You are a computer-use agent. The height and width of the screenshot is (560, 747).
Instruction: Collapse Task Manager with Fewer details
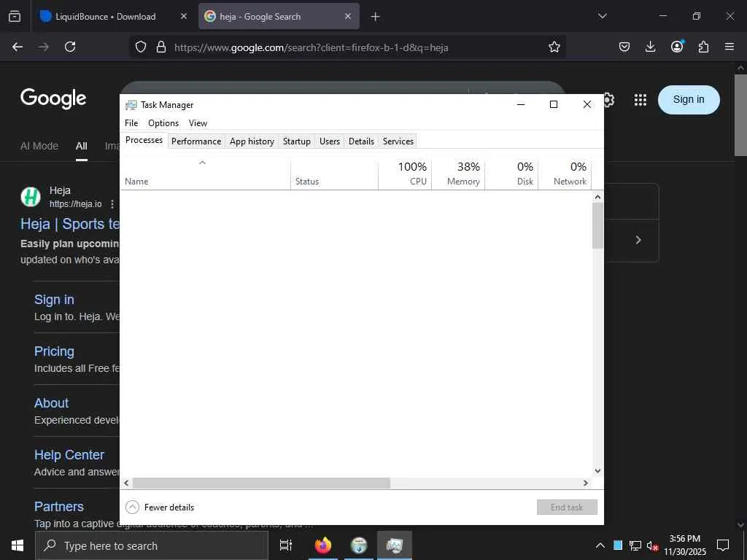pyautogui.click(x=160, y=507)
